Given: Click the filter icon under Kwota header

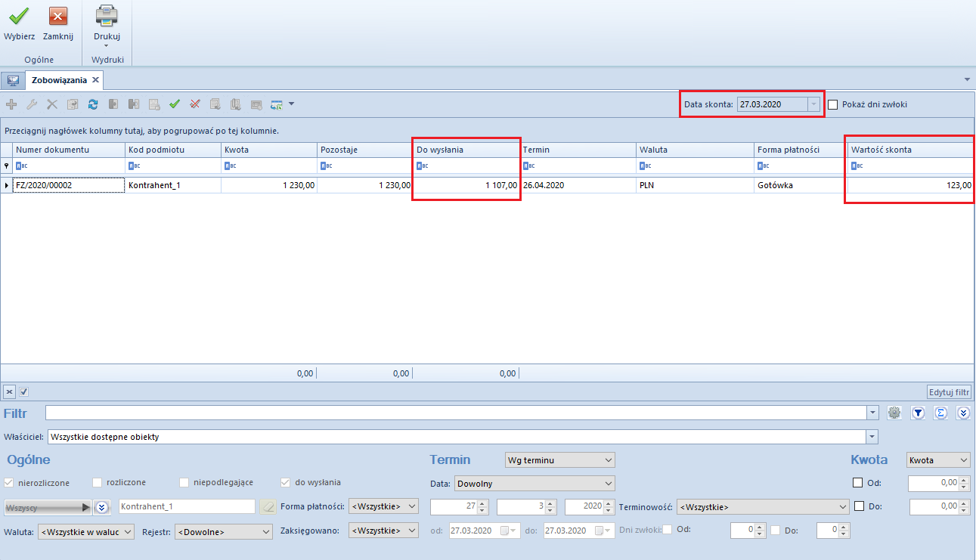Looking at the screenshot, I should 230,166.
